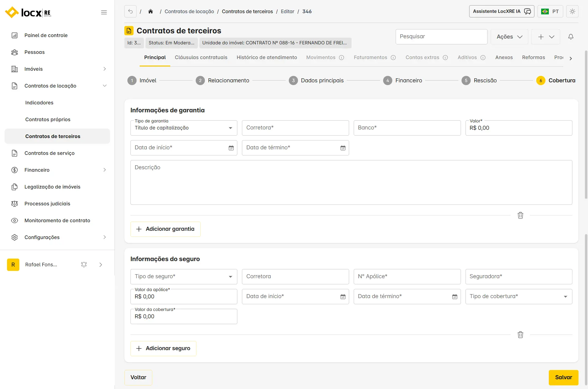Expand Configurações submenu chevron
The width and height of the screenshot is (588, 389).
click(104, 237)
